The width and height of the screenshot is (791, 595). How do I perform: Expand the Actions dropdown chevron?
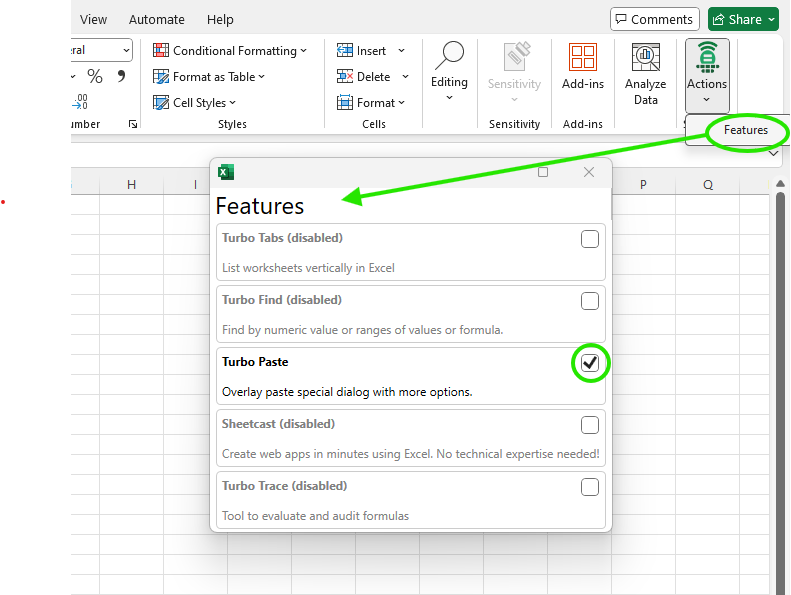(707, 99)
